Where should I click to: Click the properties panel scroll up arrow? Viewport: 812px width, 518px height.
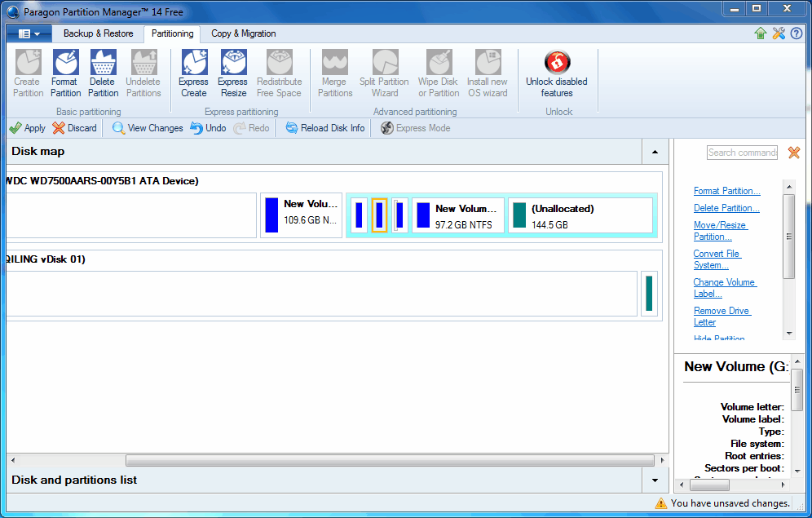(x=797, y=361)
